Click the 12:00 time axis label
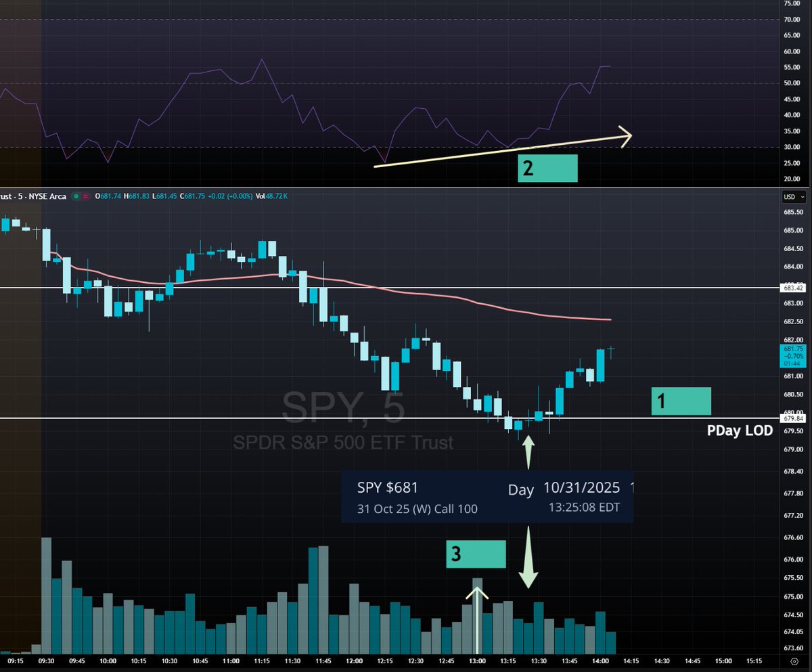This screenshot has width=812, height=672. tap(354, 660)
